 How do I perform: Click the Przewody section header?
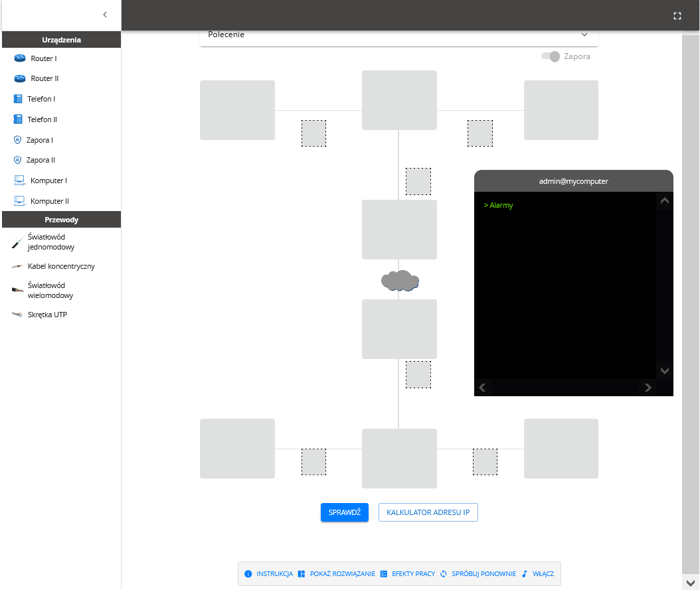tap(62, 220)
